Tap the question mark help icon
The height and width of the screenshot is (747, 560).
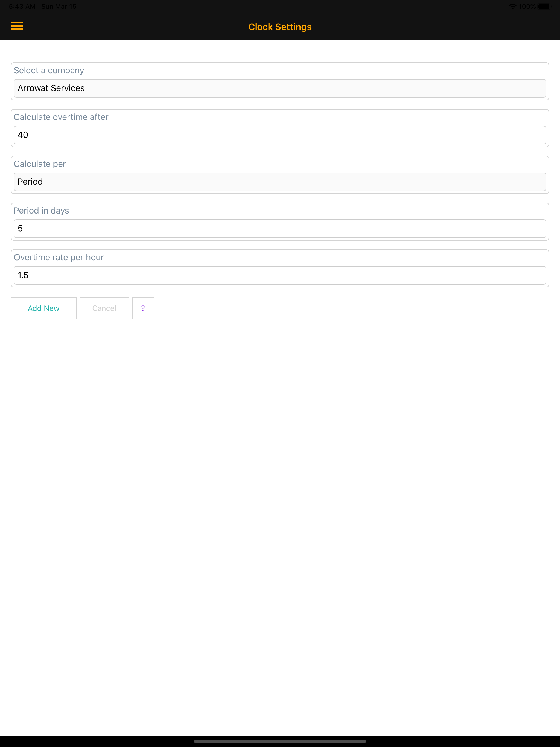point(143,308)
